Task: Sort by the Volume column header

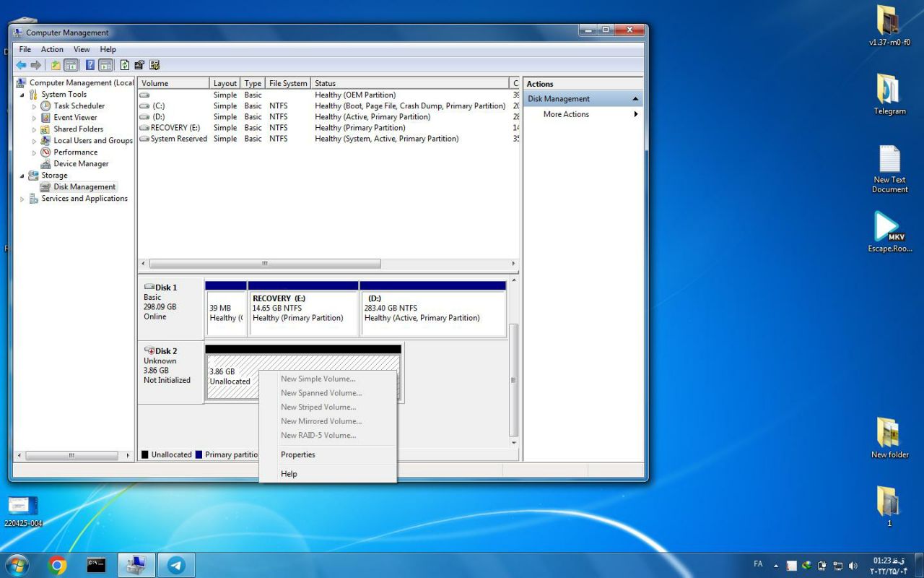Action: click(x=173, y=83)
